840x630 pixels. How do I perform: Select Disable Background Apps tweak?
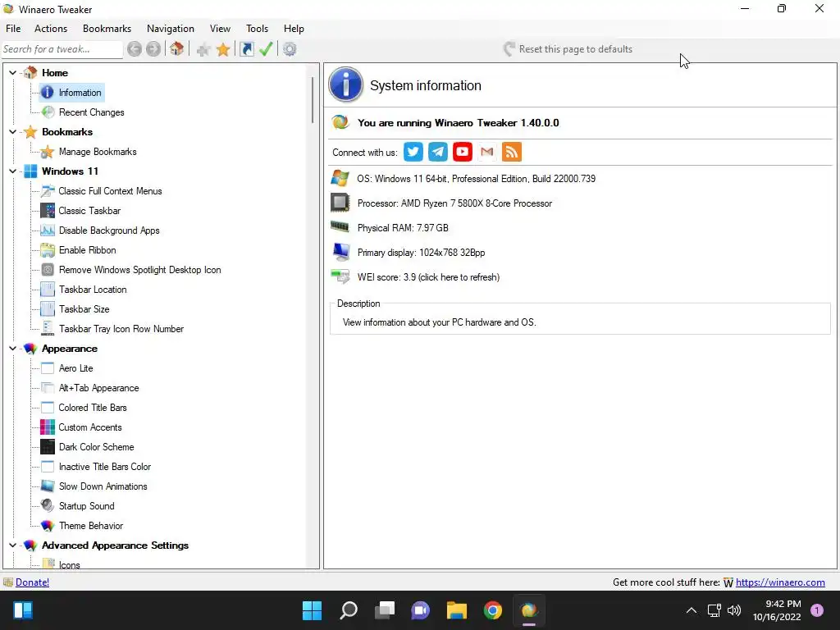[x=109, y=231]
